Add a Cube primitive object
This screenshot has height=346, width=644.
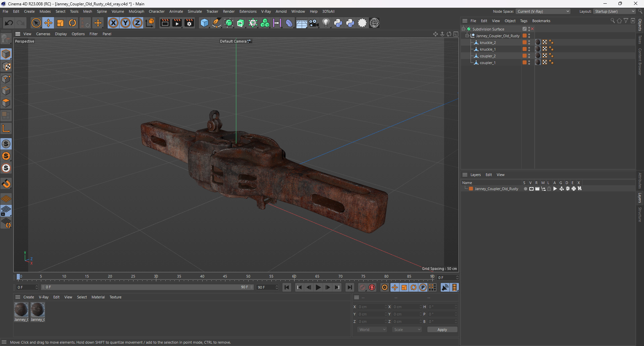click(204, 23)
